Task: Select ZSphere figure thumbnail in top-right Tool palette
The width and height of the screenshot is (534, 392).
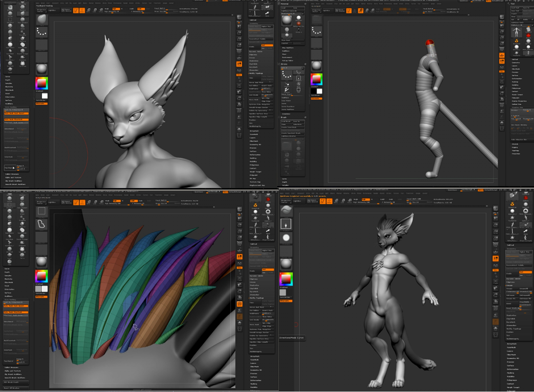Action: tap(516, 32)
